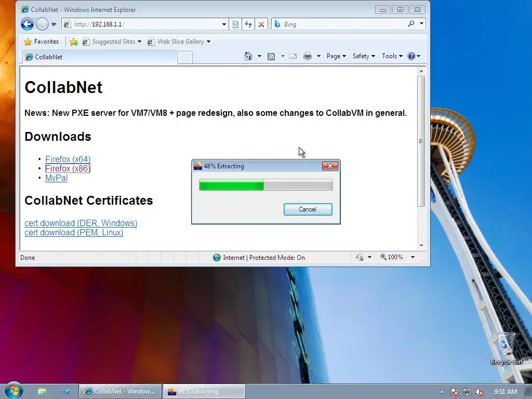Click the network tray icon

[467, 392]
